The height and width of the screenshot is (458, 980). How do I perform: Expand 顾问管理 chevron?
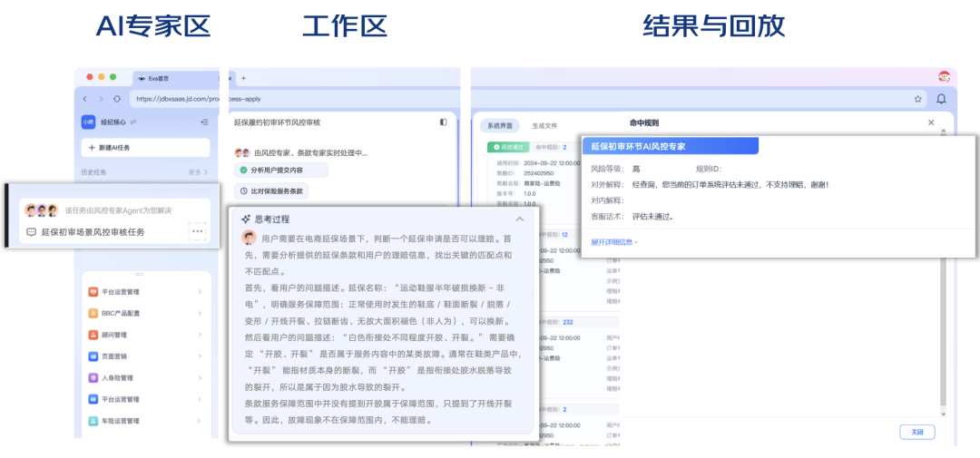tap(200, 335)
